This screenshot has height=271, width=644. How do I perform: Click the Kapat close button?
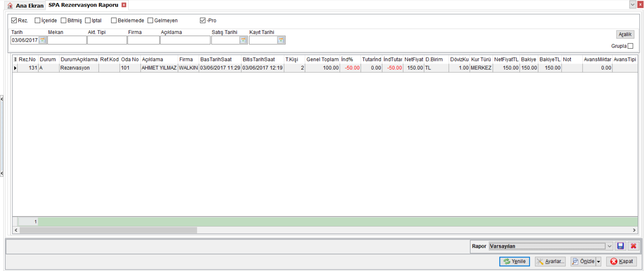(622, 262)
